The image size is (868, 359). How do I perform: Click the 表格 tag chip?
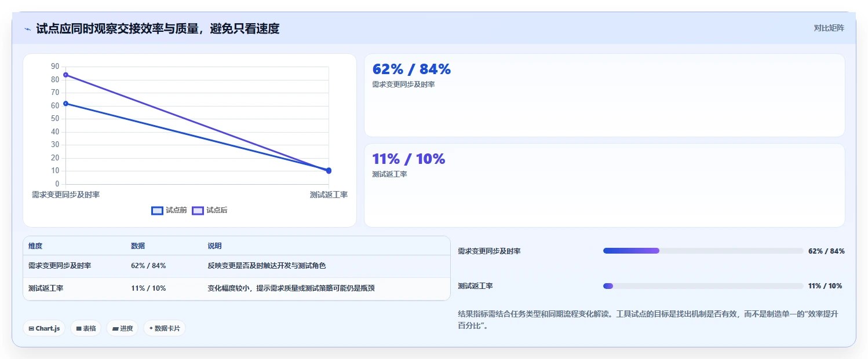(86, 328)
